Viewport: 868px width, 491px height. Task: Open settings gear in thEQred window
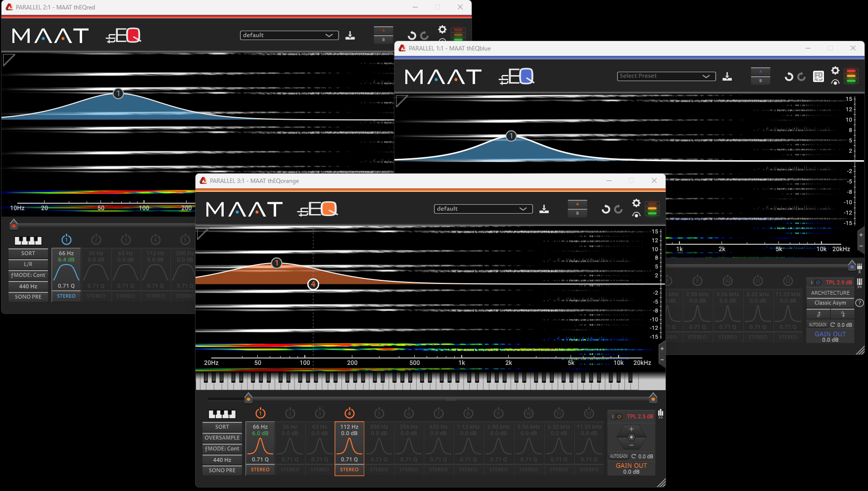[x=442, y=30]
